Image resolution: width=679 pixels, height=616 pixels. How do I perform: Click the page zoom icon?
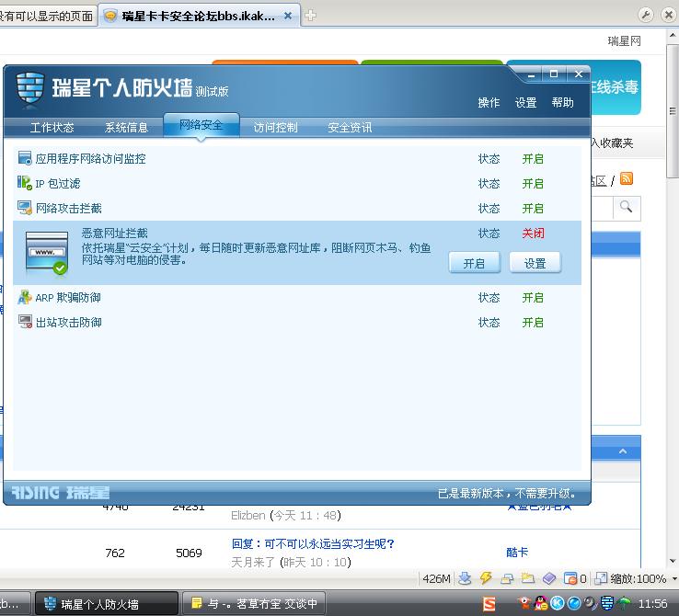pyautogui.click(x=601, y=578)
